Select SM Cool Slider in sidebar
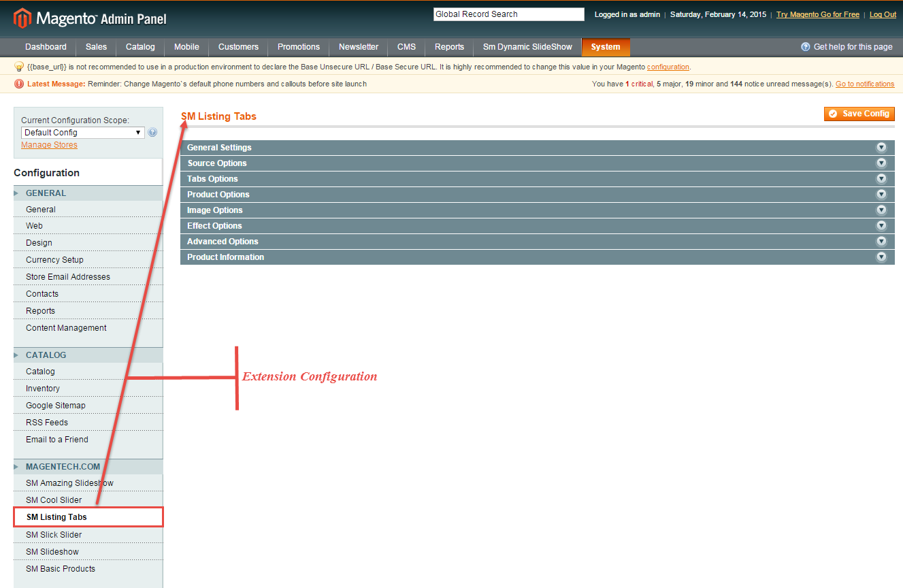 point(88,500)
